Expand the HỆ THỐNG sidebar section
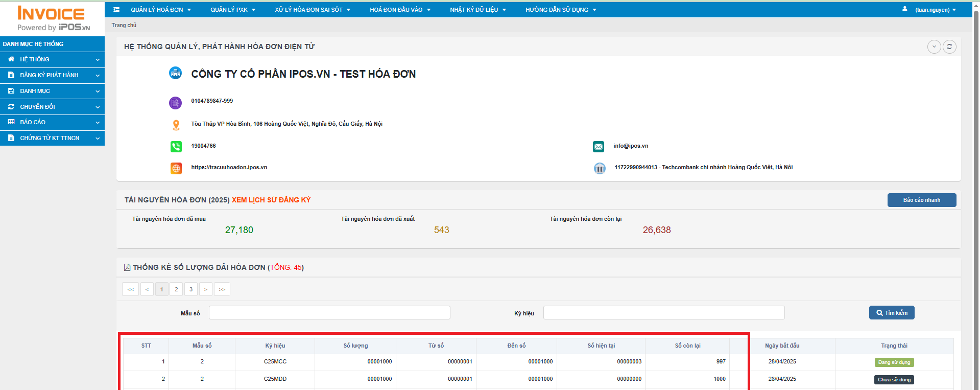Screen dimensions: 980x390 52,59
